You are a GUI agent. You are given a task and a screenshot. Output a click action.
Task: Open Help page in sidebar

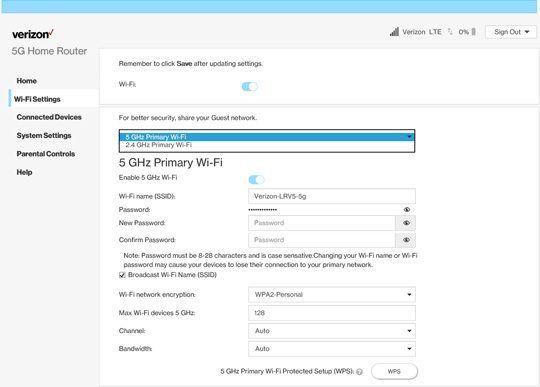(24, 172)
